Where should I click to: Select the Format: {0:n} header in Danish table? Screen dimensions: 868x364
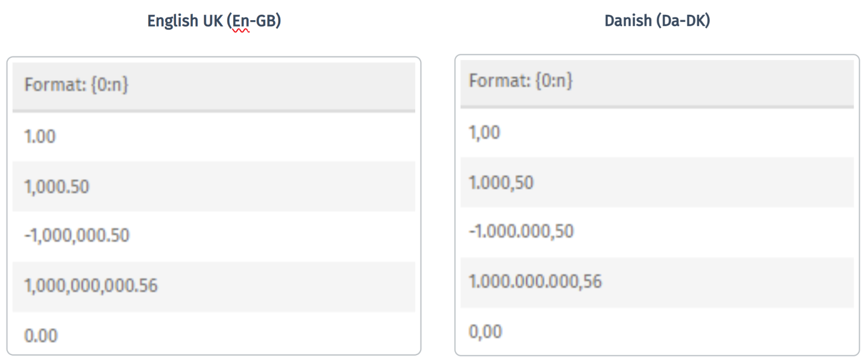(657, 83)
